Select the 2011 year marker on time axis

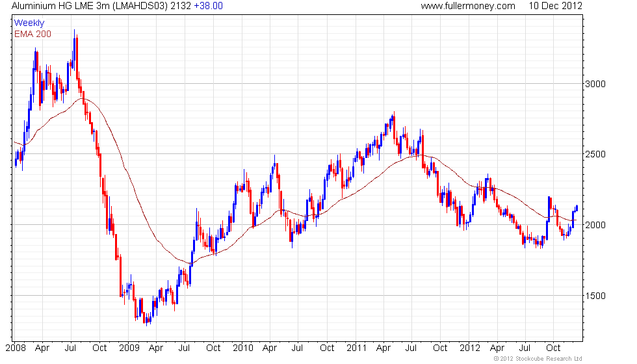pyautogui.click(x=356, y=348)
